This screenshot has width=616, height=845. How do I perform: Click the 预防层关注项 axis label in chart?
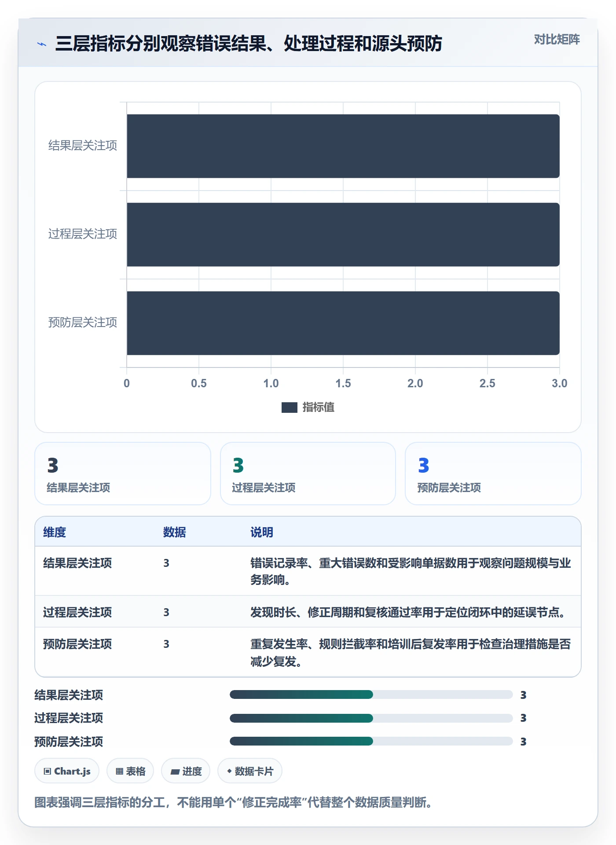(83, 323)
